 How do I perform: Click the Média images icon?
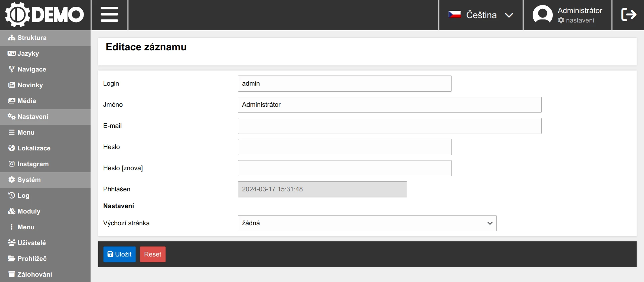coord(12,101)
